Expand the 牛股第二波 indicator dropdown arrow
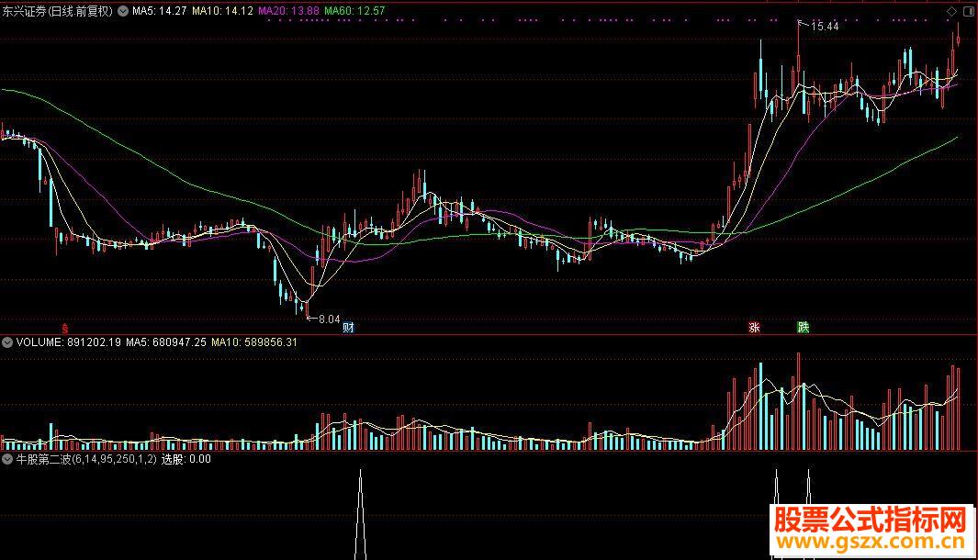978x560 pixels. (7, 460)
